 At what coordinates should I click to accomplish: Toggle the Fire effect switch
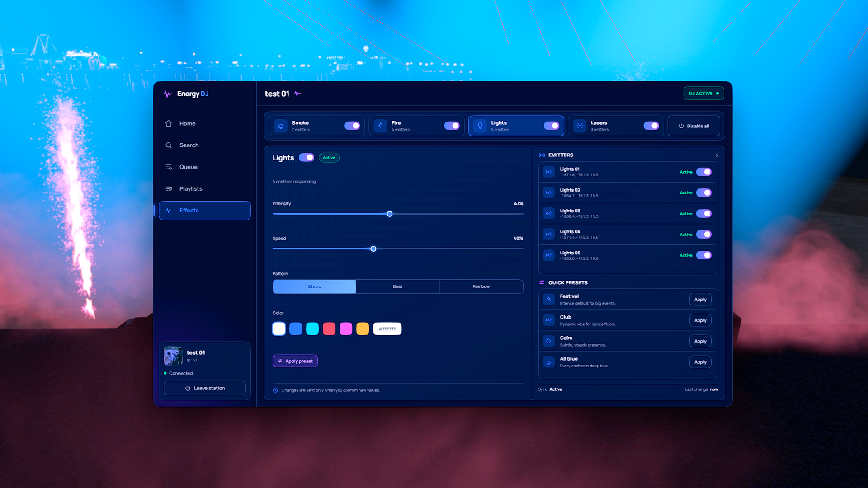(x=452, y=126)
